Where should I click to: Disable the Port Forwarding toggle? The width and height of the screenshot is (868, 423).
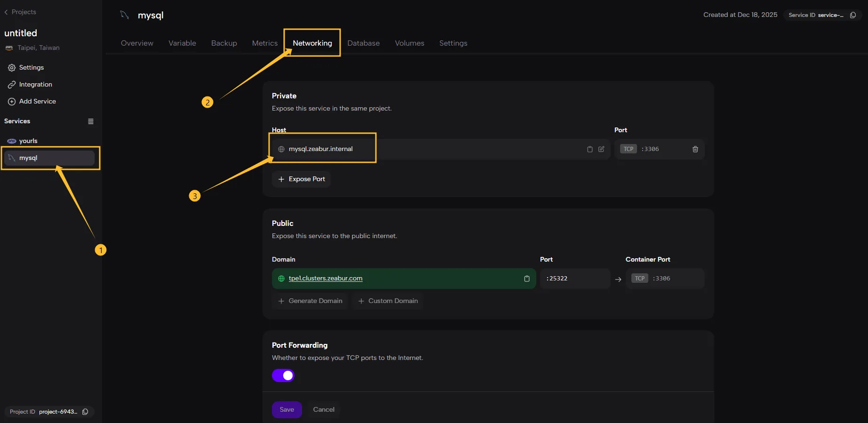283,375
